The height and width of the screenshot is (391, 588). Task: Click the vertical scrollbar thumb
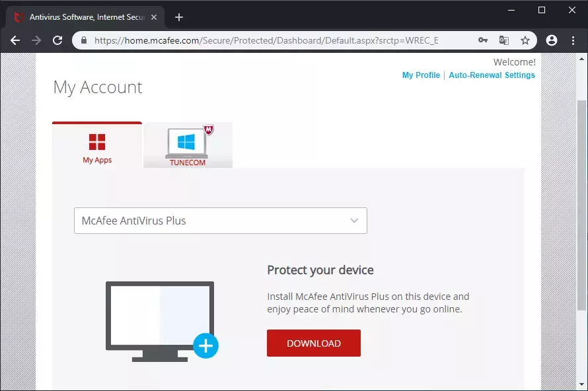[x=581, y=205]
